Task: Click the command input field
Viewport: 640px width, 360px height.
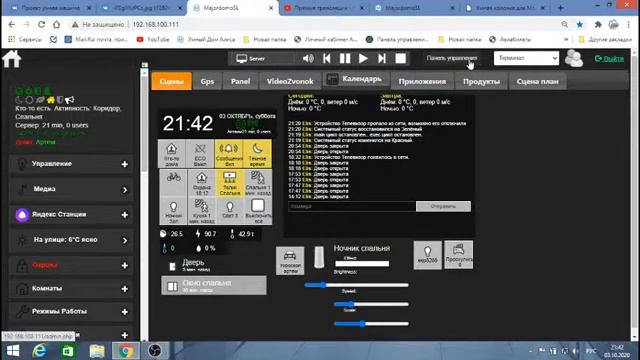Action: (352, 206)
